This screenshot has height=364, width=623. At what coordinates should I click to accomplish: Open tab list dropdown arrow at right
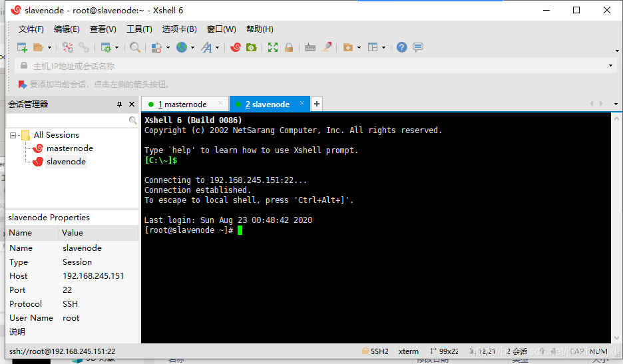[616, 104]
